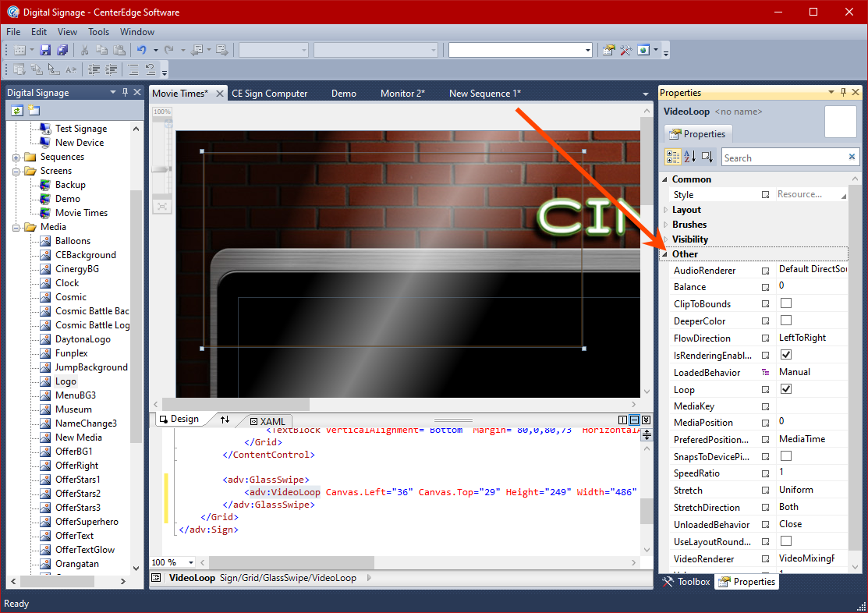Select Movie Times under Screens
Screen dimensions: 868x613
coord(81,213)
